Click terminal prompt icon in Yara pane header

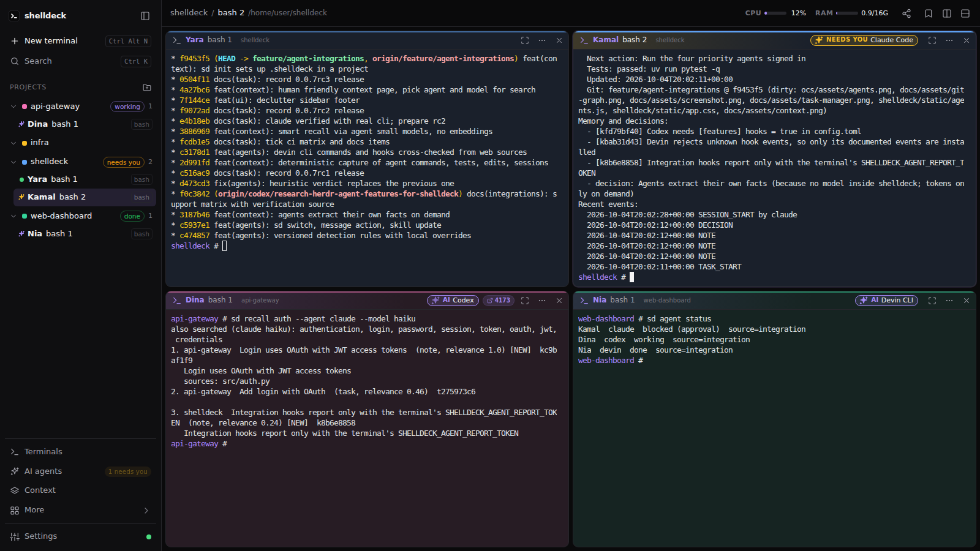pos(176,40)
